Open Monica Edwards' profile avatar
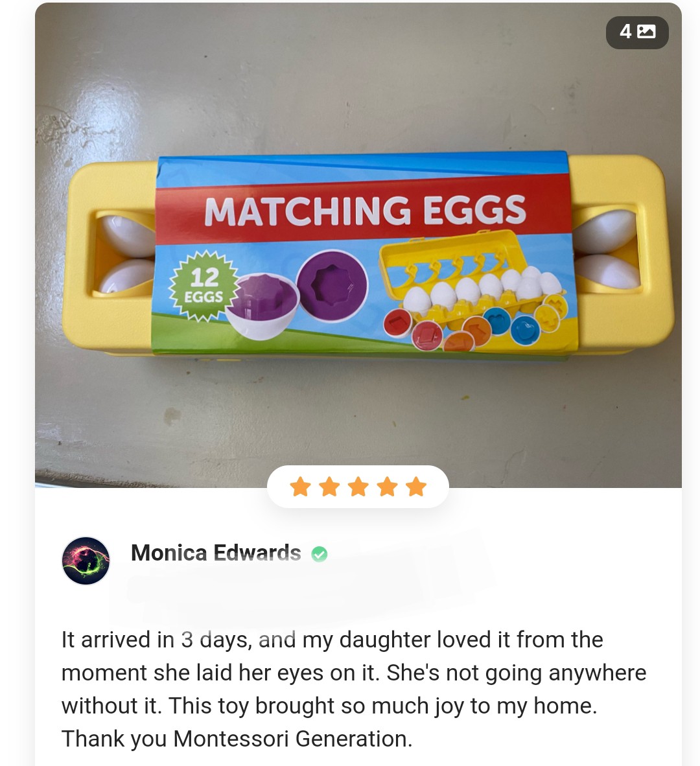 [x=86, y=561]
